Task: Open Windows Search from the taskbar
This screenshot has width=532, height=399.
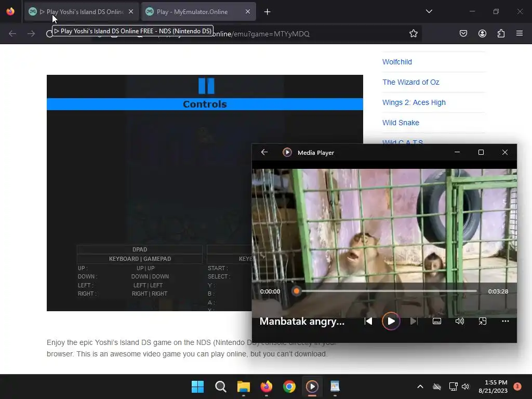Action: [220, 387]
